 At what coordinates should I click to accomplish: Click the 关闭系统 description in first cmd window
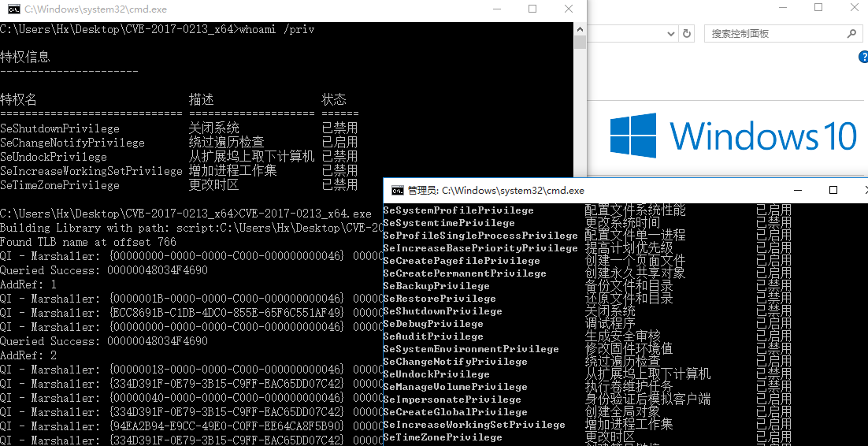click(213, 128)
